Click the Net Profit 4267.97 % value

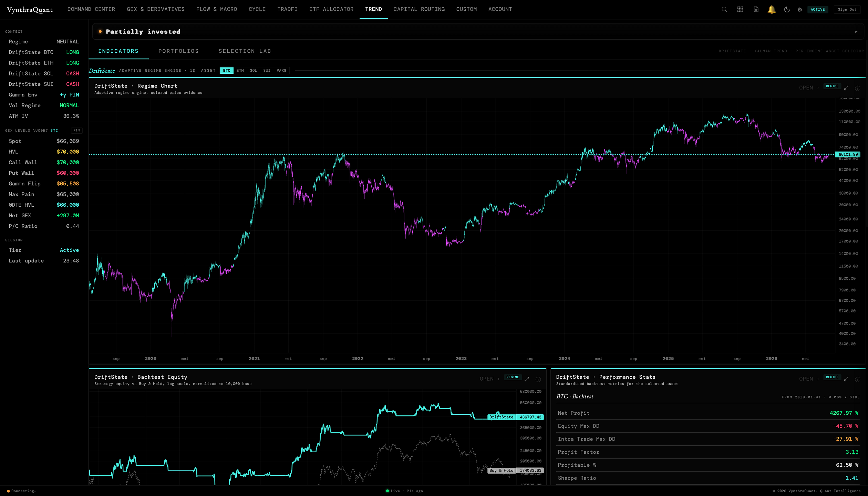844,413
